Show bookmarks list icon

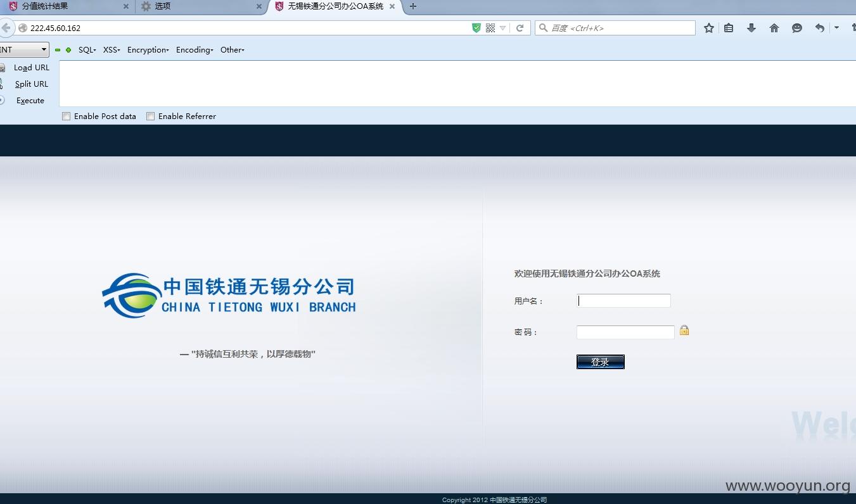coord(729,28)
